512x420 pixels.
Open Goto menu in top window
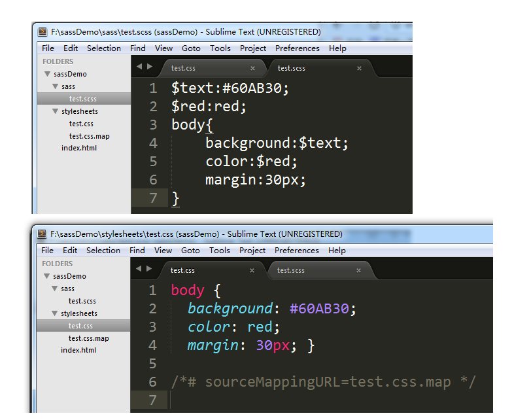pos(191,48)
